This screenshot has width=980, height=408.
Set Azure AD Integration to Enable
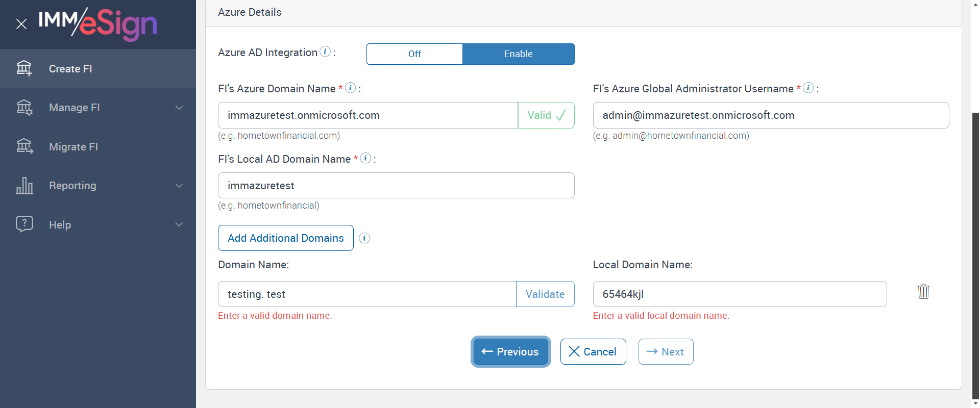click(518, 54)
